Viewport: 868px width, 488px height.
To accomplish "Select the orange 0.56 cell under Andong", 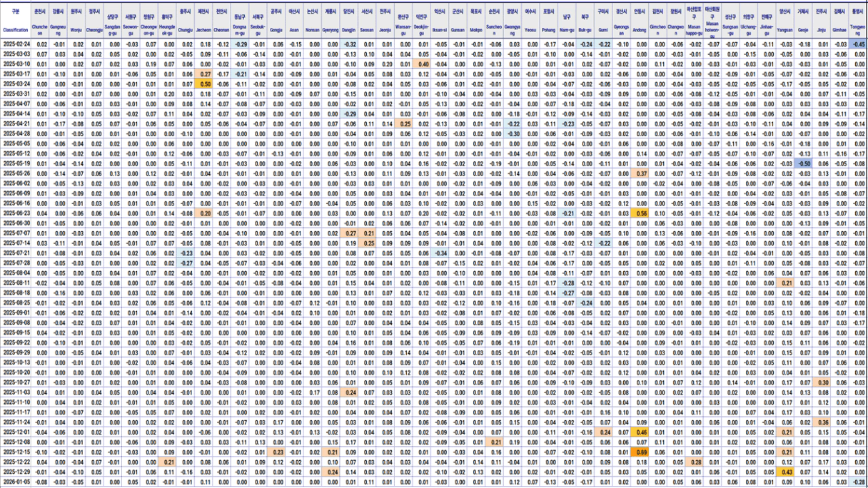I will pyautogui.click(x=641, y=213).
